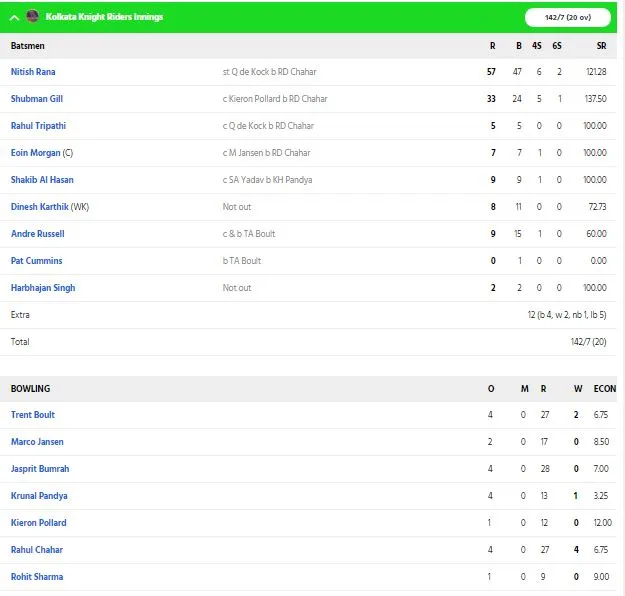
Task: Select Rahul Chahar bowler profile
Action: click(37, 550)
